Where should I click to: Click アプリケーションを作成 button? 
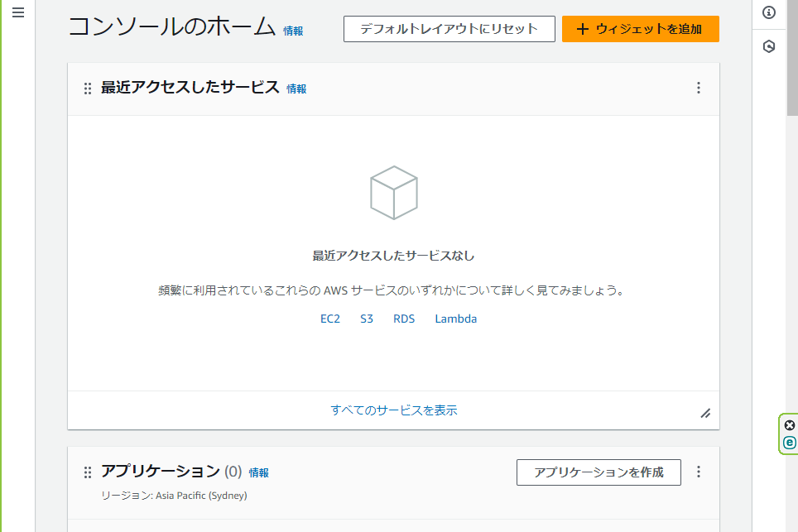click(x=598, y=472)
